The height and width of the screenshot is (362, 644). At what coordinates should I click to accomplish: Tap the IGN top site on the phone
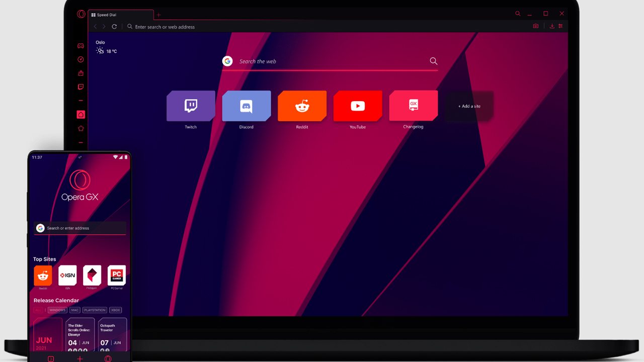tap(67, 276)
